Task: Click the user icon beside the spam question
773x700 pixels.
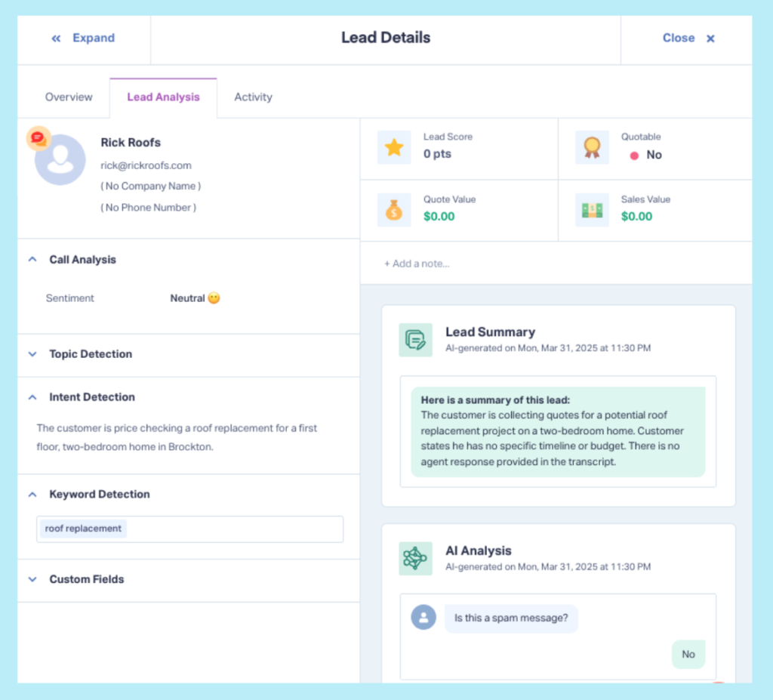Action: (423, 617)
